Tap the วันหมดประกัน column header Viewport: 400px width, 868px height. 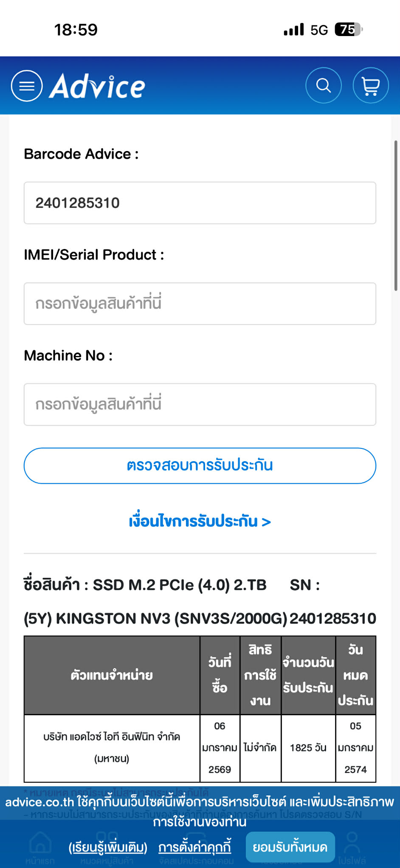point(356,675)
